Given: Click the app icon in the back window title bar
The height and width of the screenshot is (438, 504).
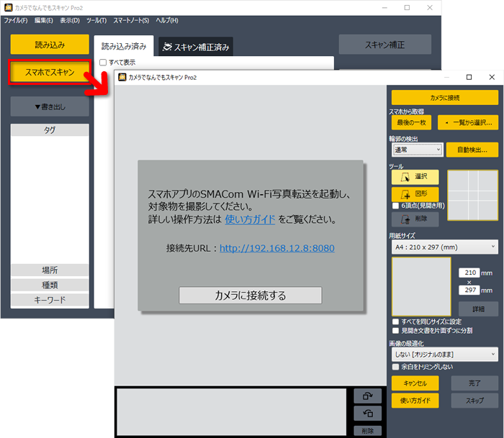Looking at the screenshot, I should click(9, 8).
